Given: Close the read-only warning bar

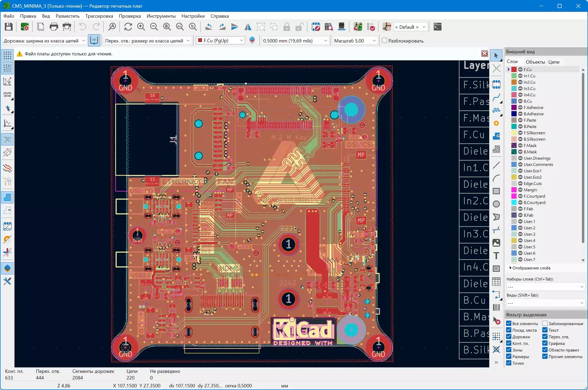Looking at the screenshot, I should [484, 54].
